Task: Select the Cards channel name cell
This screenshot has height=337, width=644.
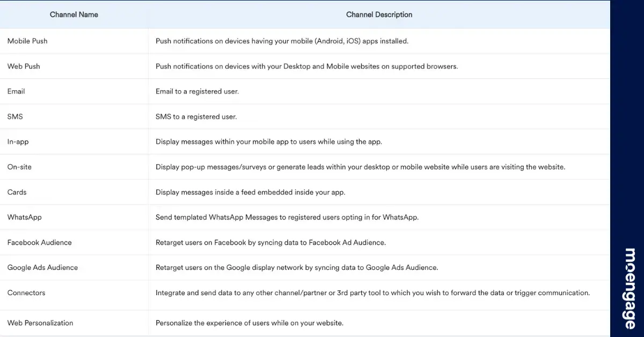Action: [74, 192]
